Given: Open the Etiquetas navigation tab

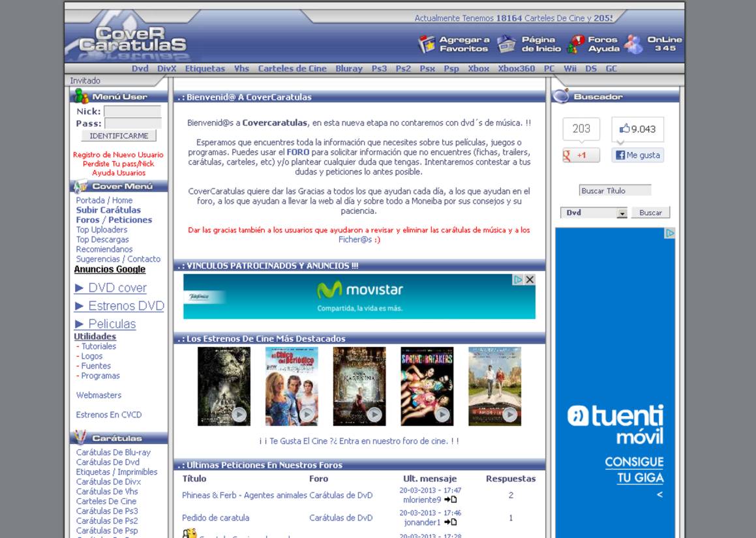Looking at the screenshot, I should (x=205, y=68).
